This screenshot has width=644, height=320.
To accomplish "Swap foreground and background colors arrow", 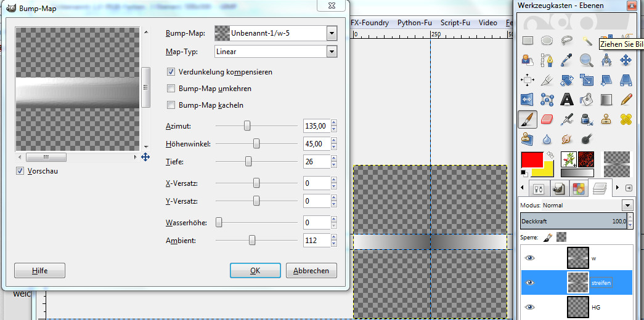I will coord(551,156).
